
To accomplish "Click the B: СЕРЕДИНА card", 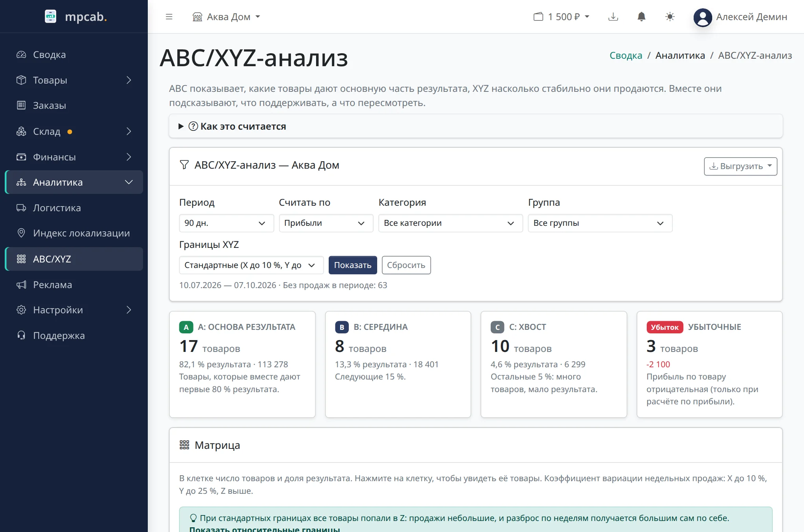I will point(398,365).
